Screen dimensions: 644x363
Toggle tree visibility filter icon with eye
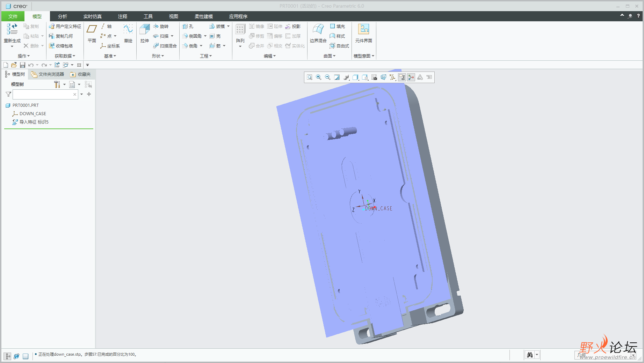pos(88,84)
